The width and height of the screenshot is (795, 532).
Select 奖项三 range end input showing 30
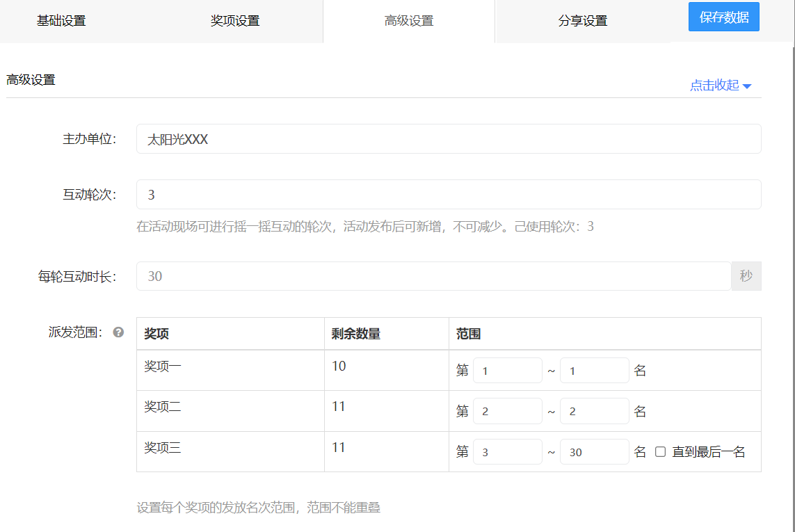tap(594, 451)
